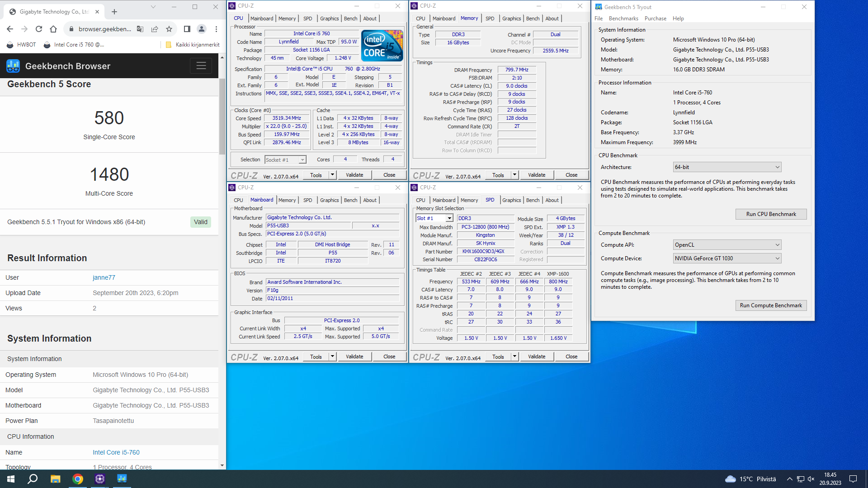Viewport: 868px width, 488px height.
Task: Open the browser side panel icon
Action: [187, 29]
